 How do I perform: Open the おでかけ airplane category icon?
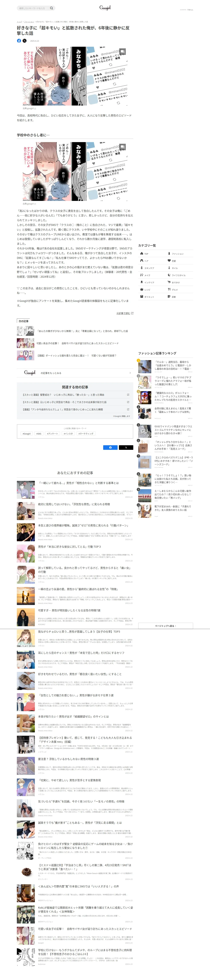[169, 282]
